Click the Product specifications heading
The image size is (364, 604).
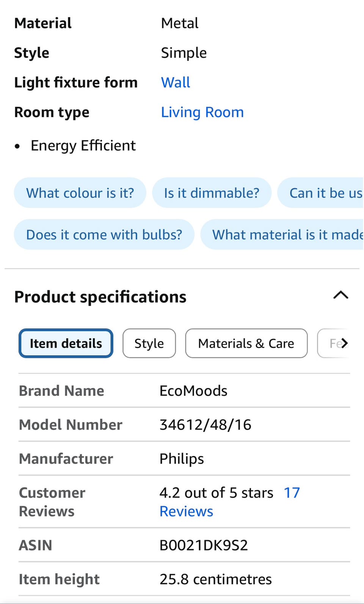tap(100, 297)
